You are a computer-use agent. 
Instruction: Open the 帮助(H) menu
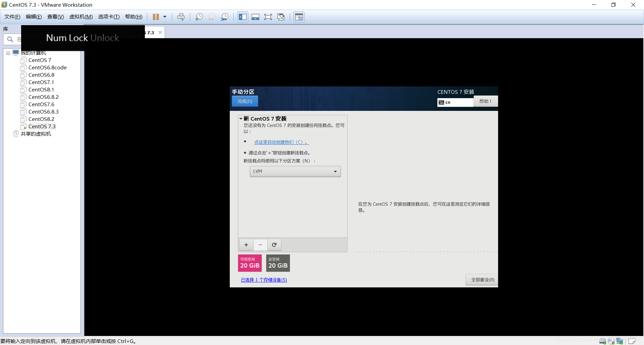pyautogui.click(x=134, y=17)
